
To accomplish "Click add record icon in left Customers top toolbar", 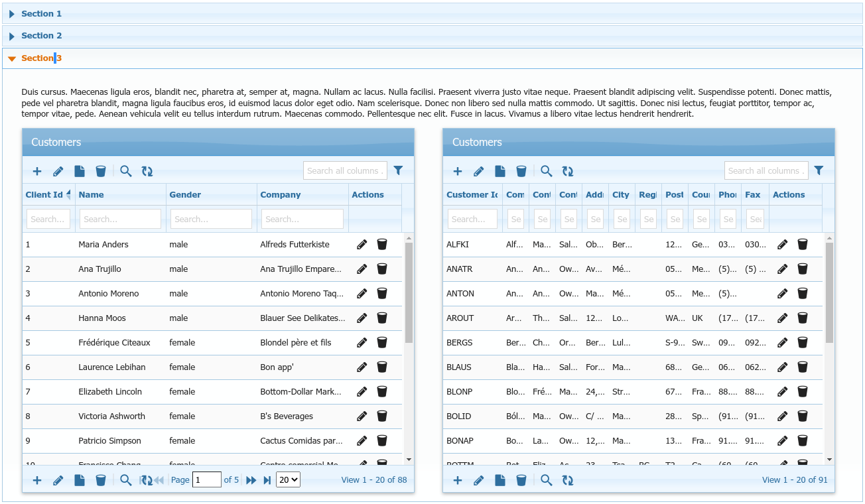I will coord(37,171).
